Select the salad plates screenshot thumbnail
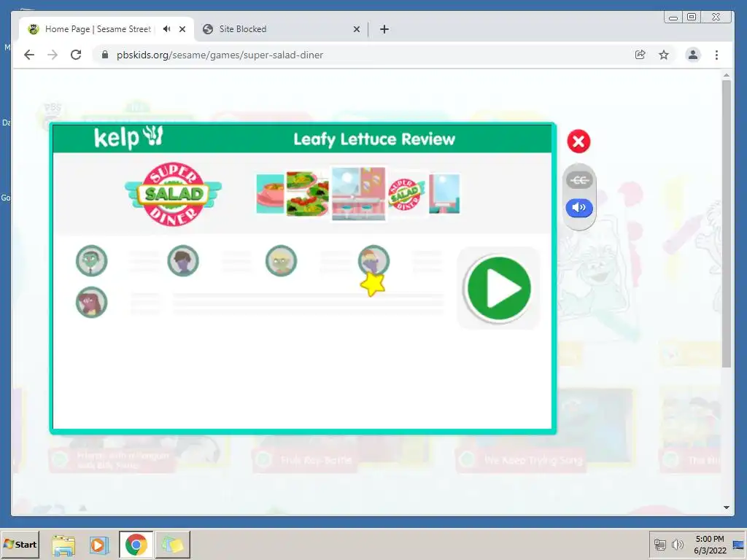This screenshot has width=747, height=560. pyautogui.click(x=308, y=194)
